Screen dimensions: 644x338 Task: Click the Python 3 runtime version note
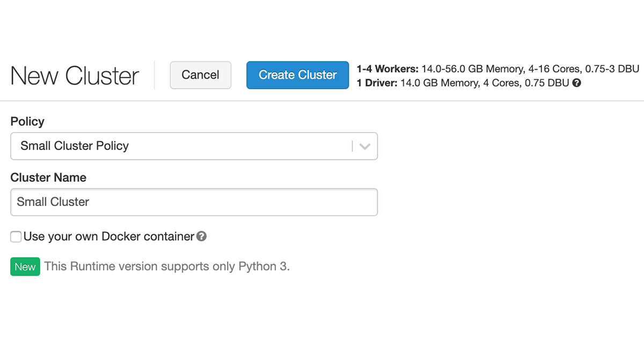pyautogui.click(x=167, y=267)
